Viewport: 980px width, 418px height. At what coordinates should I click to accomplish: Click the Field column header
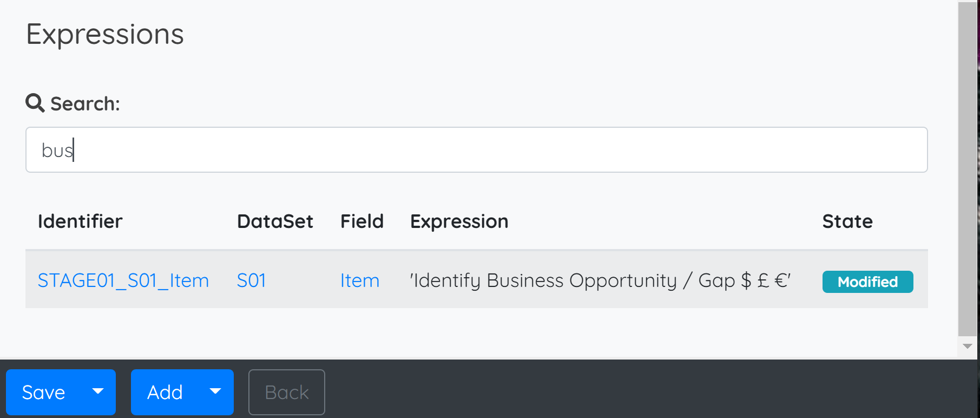click(362, 221)
